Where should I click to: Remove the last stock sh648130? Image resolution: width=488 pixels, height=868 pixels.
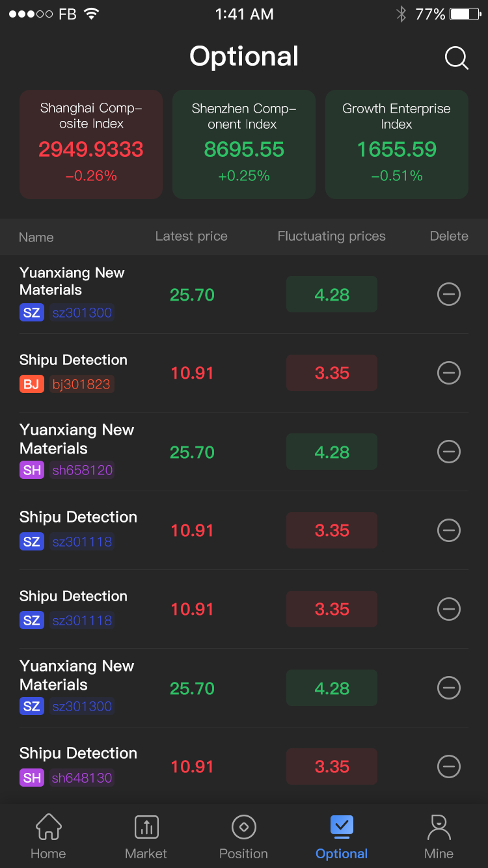click(448, 766)
